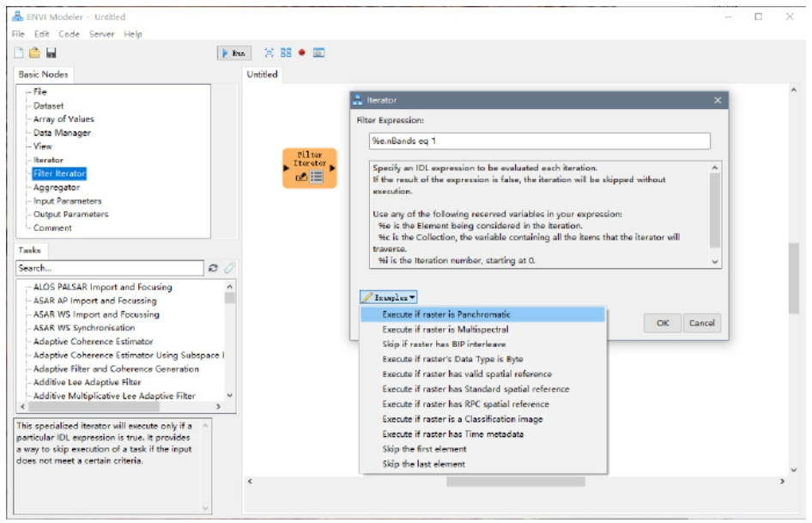
Task: Choose Execute if raster is Panchromatic
Action: tap(482, 314)
